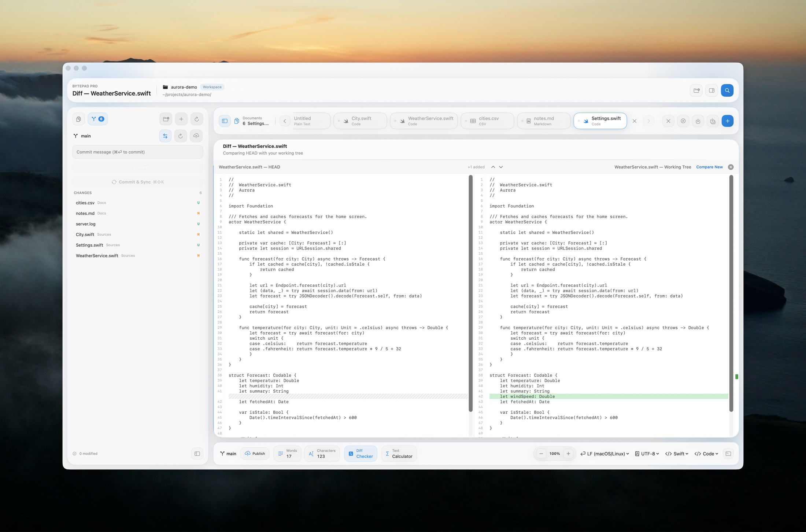
Task: Go to next tabs with right chevron
Action: (x=648, y=121)
